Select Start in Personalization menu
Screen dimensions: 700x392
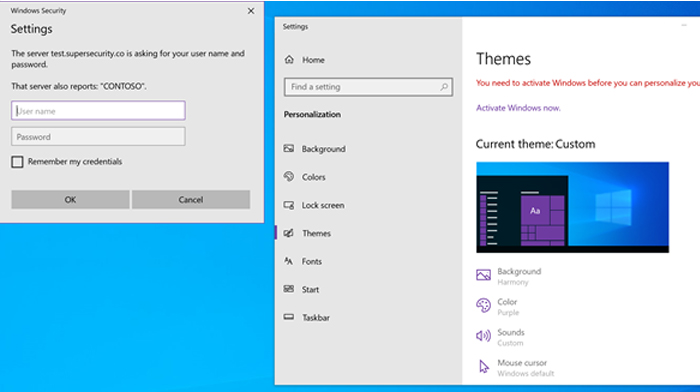(x=310, y=290)
